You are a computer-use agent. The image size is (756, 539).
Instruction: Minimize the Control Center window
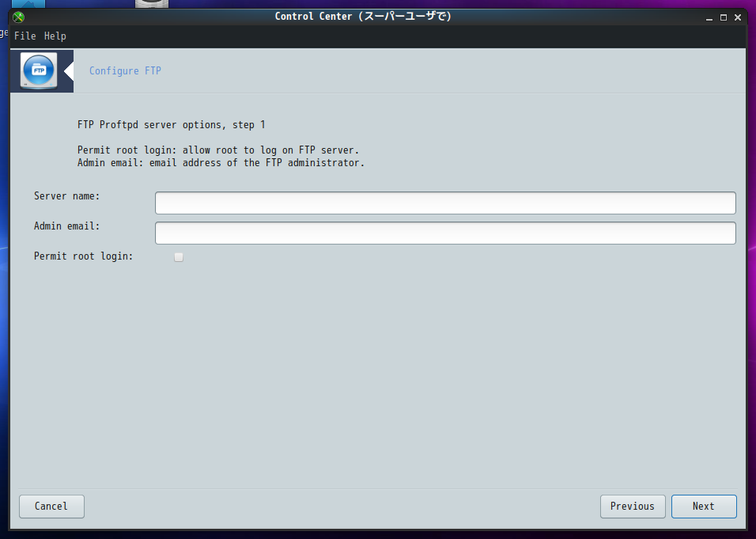pos(709,18)
